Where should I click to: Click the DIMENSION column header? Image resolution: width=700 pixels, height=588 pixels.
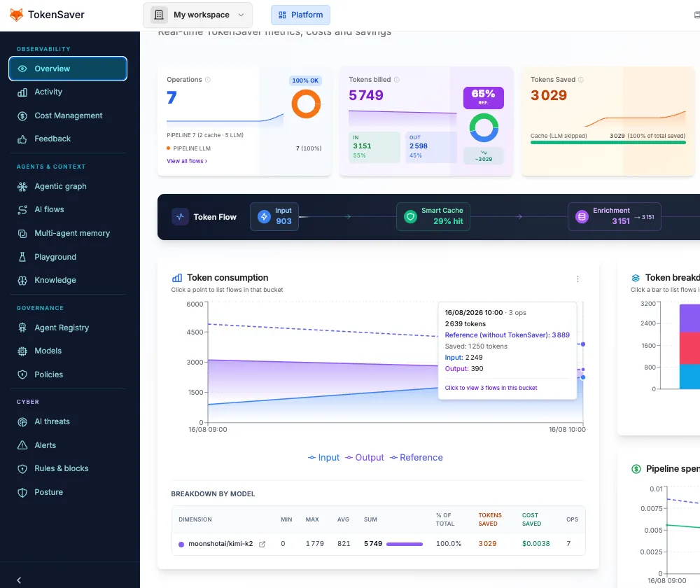click(x=195, y=519)
